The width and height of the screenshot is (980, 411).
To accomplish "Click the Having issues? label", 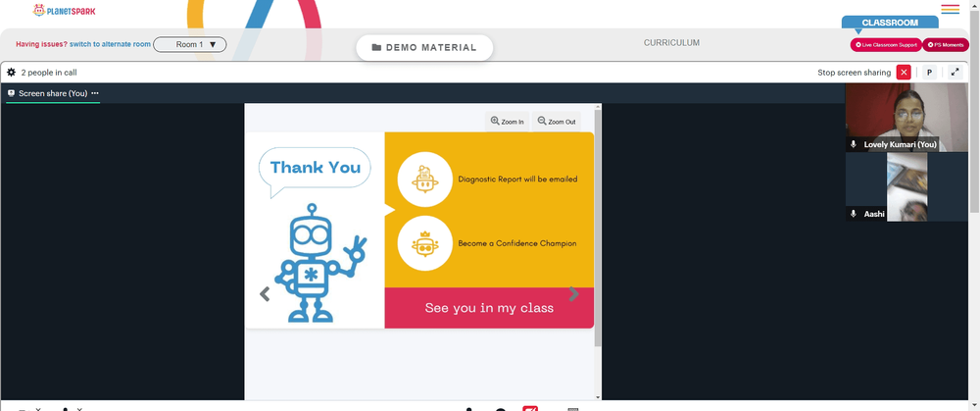I will [41, 44].
